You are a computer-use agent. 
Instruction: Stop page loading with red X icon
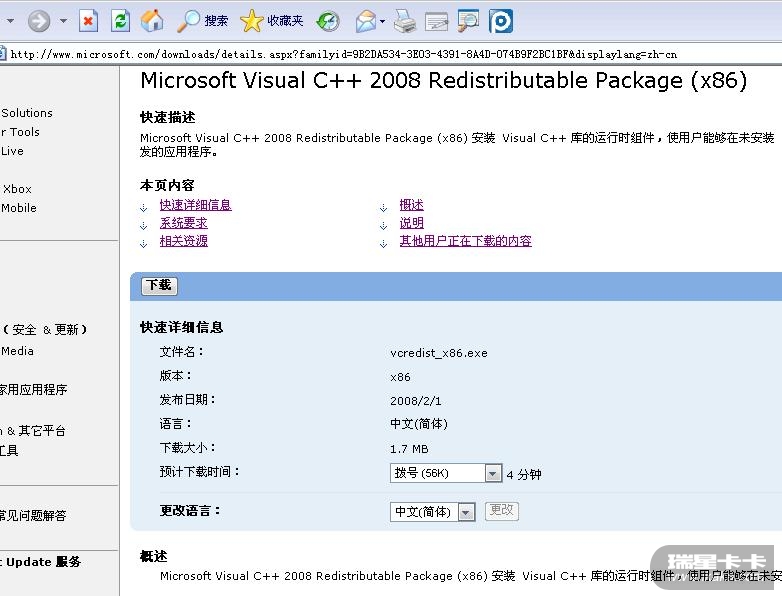click(88, 21)
